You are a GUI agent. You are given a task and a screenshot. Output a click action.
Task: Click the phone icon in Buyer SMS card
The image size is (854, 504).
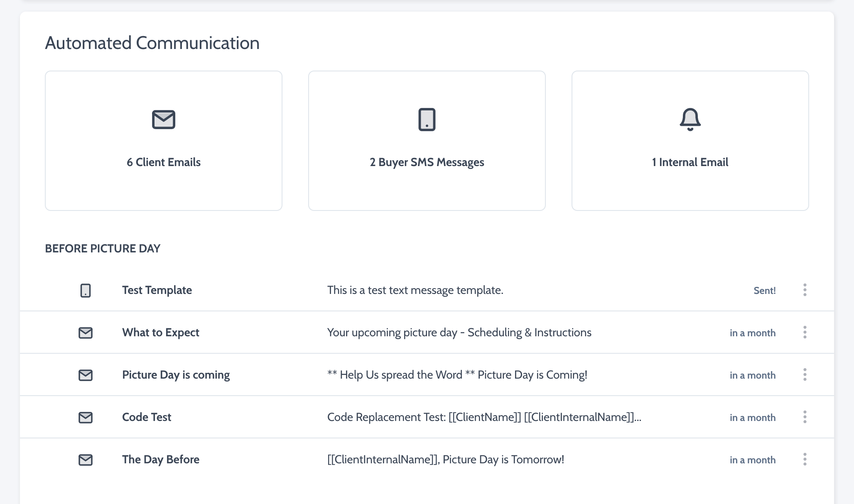coord(427,120)
